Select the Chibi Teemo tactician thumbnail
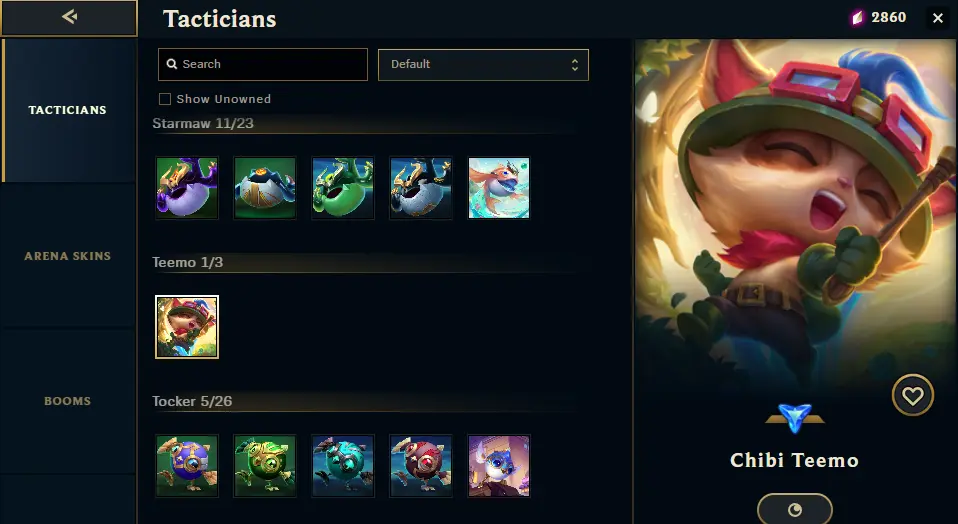The image size is (958, 524). [x=187, y=327]
